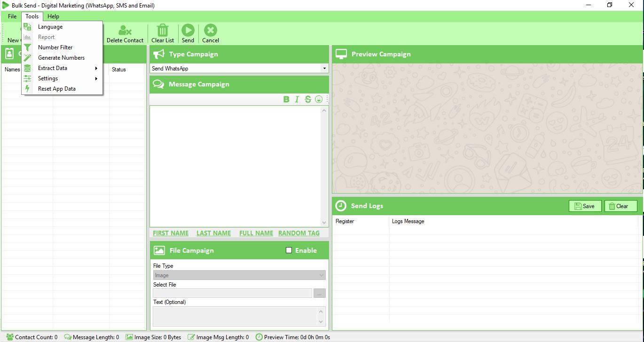Apply italic formatting to message
Screen dimensions: 644x342
point(297,99)
